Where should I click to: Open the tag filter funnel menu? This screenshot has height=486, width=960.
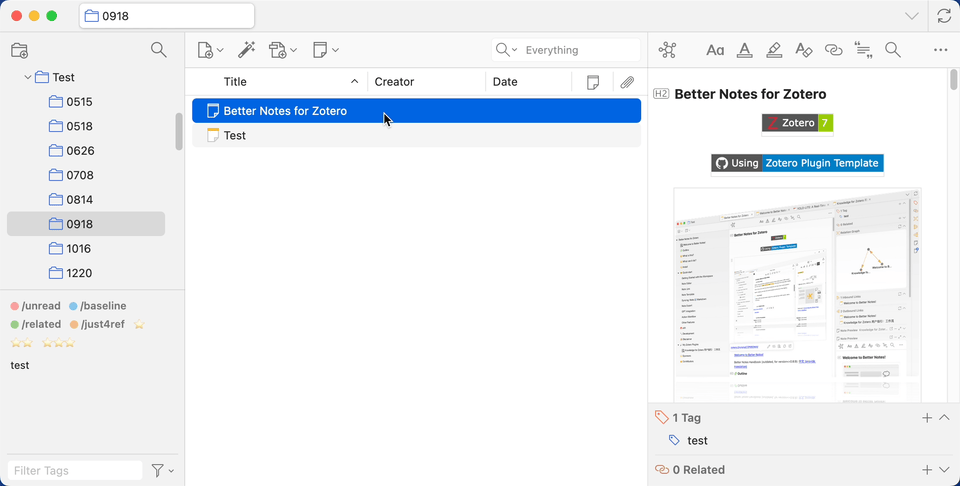click(162, 470)
